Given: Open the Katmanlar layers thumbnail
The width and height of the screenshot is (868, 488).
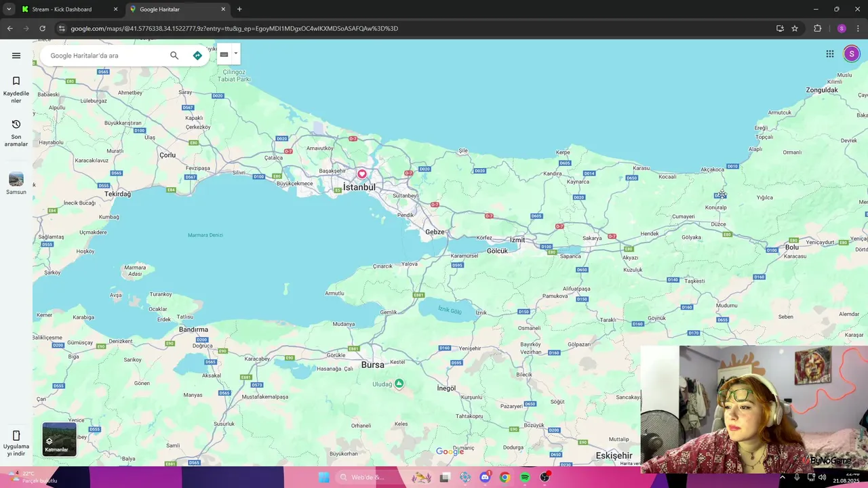Looking at the screenshot, I should tap(60, 439).
